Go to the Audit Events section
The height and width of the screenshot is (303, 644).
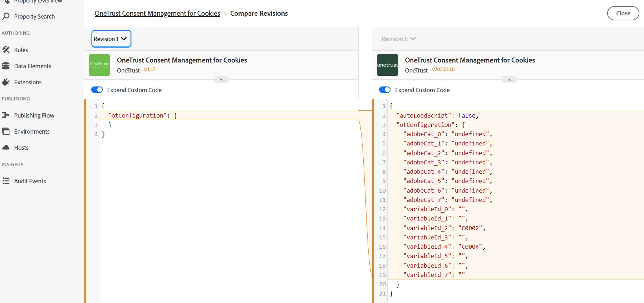click(30, 181)
